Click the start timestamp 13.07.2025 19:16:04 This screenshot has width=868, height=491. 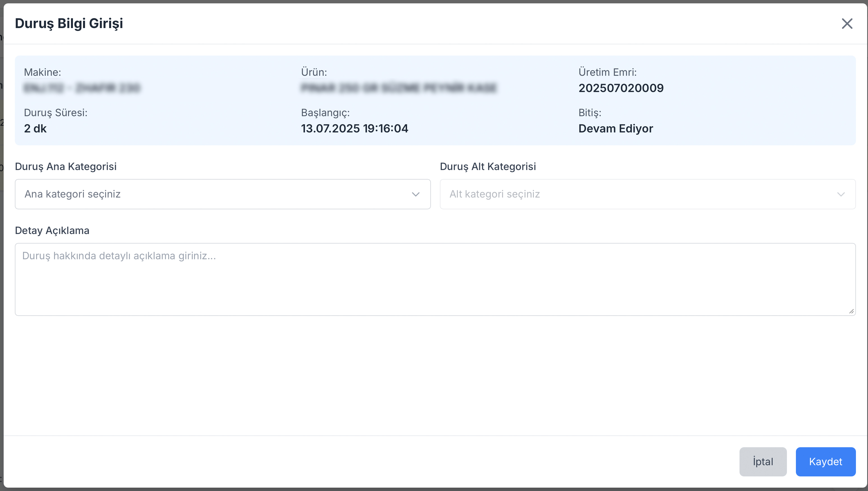tap(354, 129)
